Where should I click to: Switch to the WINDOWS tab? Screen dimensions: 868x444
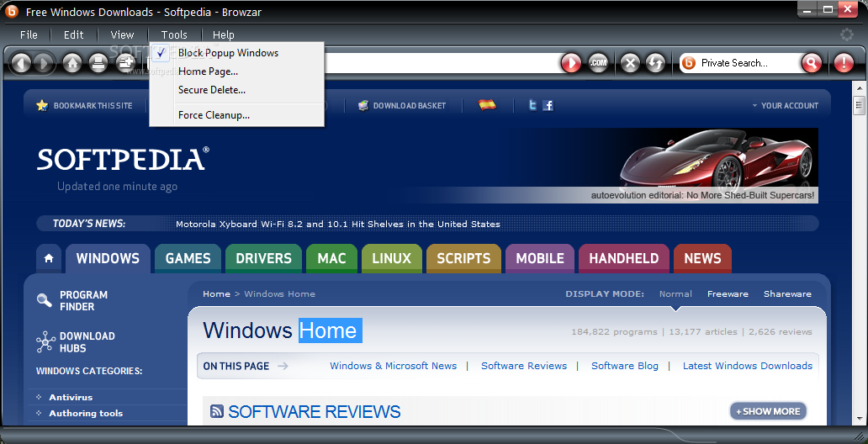[108, 258]
